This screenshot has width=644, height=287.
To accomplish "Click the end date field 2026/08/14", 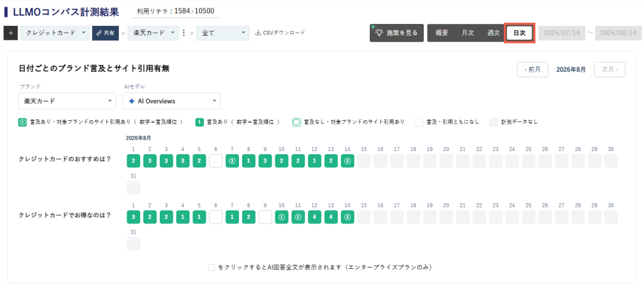I will point(619,33).
